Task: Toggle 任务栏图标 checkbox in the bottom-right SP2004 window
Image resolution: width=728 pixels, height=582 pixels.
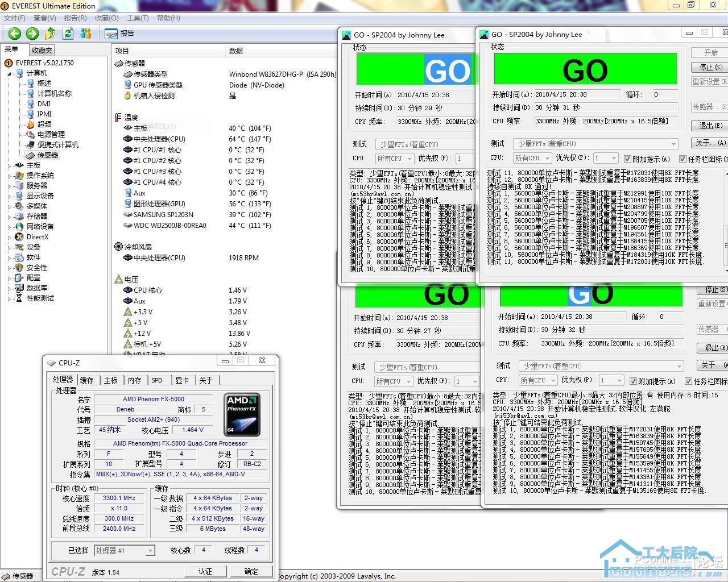Action: 688,381
